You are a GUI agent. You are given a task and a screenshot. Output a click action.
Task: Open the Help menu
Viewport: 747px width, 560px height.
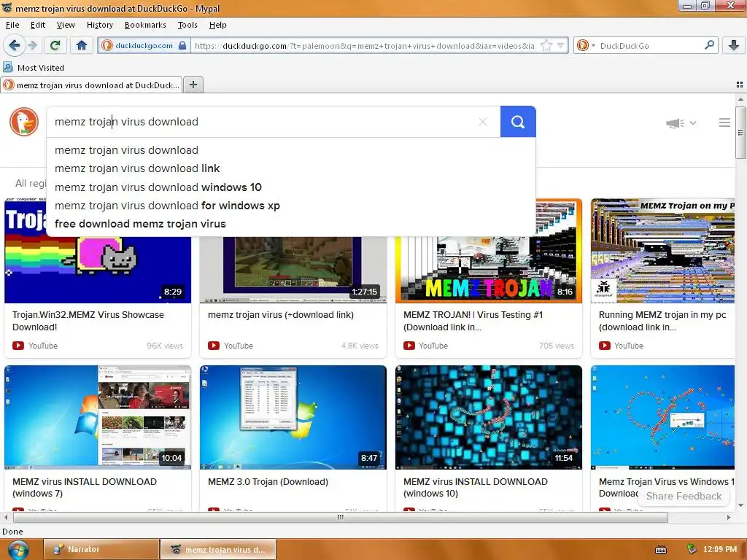pos(217,25)
